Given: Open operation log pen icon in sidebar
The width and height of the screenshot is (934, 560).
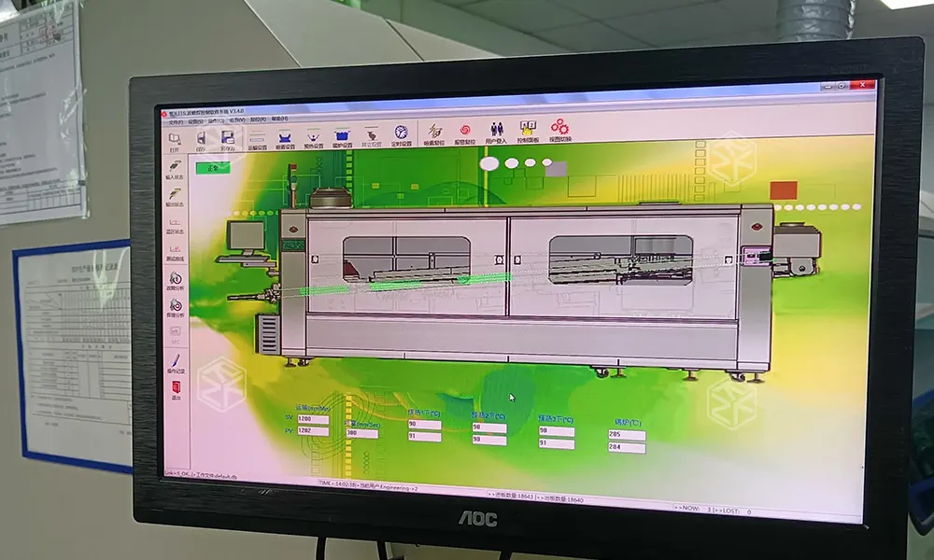Looking at the screenshot, I should [x=176, y=362].
